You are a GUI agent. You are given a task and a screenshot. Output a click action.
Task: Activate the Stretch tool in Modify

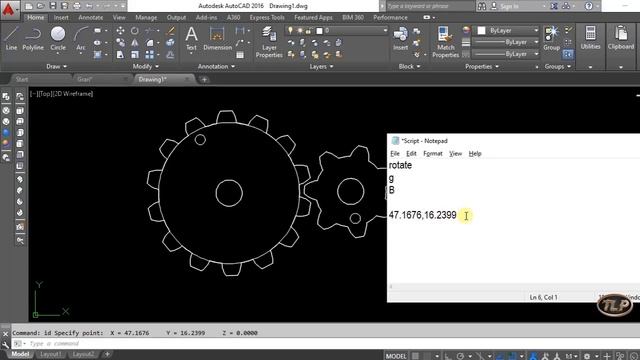coord(120,54)
